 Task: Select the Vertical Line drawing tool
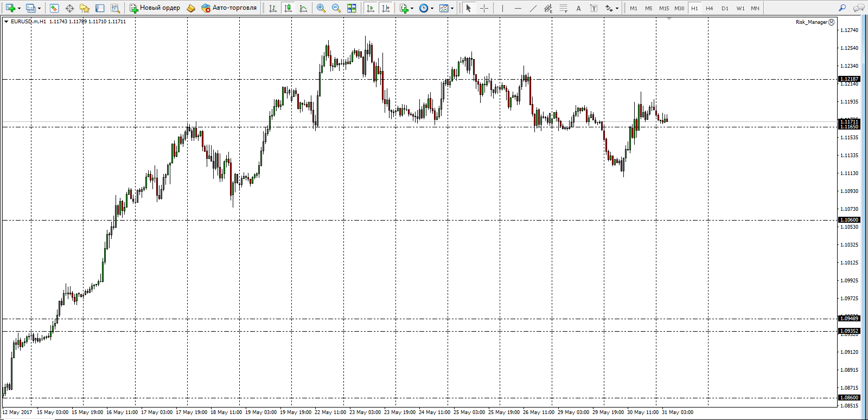click(502, 8)
